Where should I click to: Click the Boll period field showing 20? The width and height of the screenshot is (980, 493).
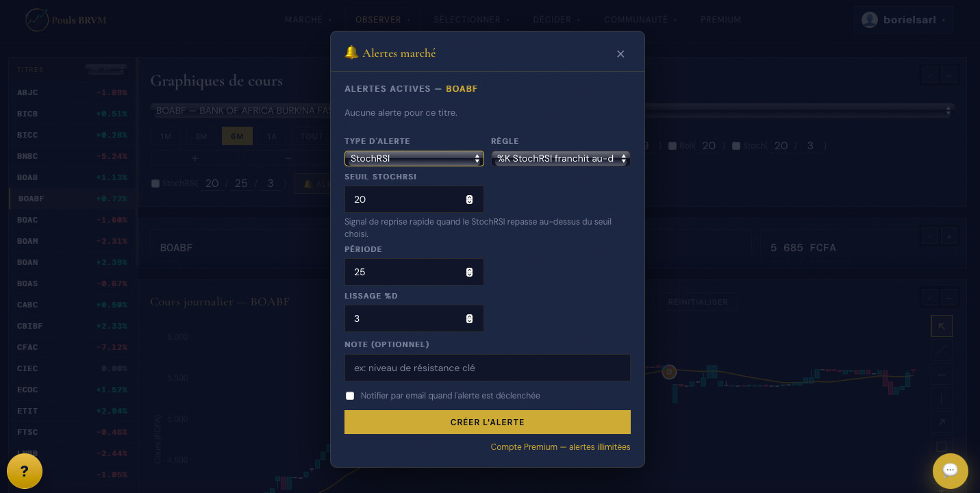point(709,146)
